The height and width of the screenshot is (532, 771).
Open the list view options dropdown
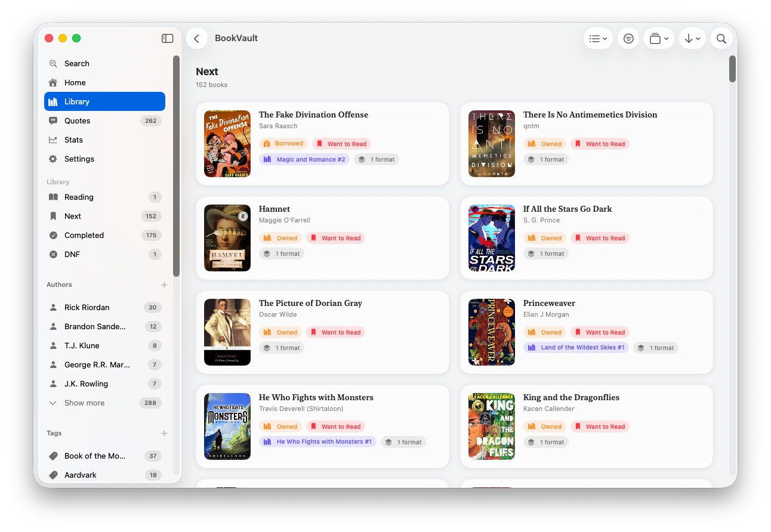pos(598,38)
